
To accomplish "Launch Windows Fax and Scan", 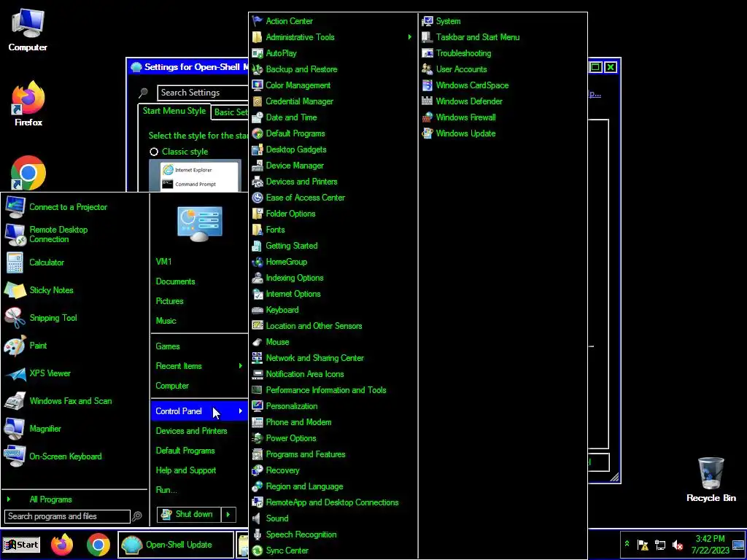I will [71, 401].
